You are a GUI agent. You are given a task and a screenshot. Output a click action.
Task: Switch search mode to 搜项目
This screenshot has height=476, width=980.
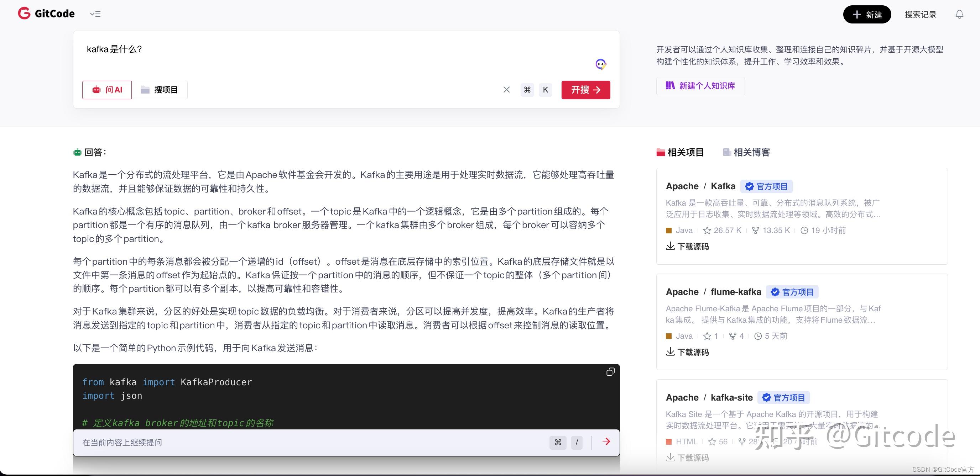click(x=160, y=90)
